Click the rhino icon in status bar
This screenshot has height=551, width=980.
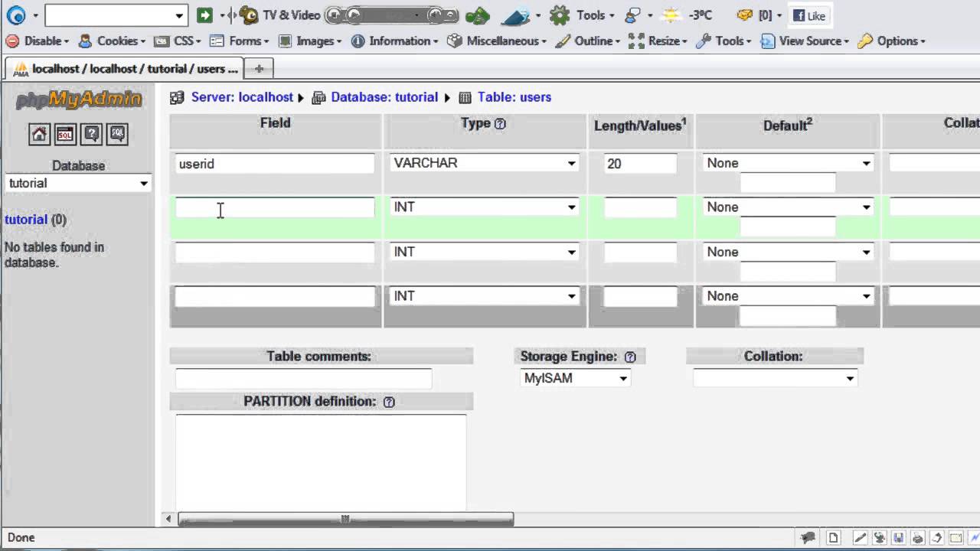click(x=808, y=538)
